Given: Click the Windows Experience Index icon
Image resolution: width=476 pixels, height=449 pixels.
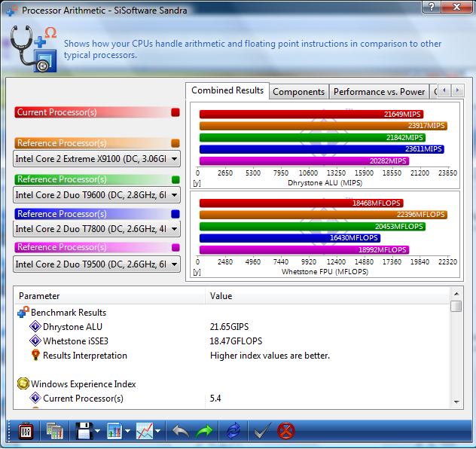Looking at the screenshot, I should 23,383.
